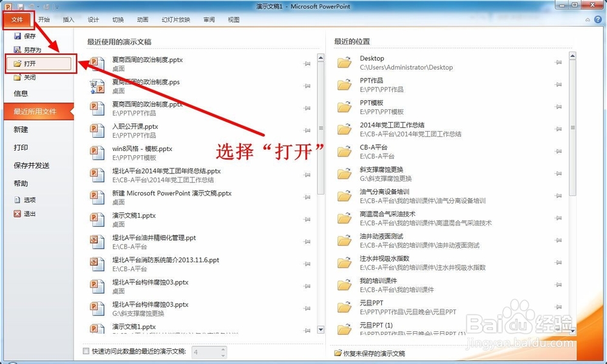Click 关闭 (Close) in the file menu
The height and width of the screenshot is (364, 607).
(25, 78)
